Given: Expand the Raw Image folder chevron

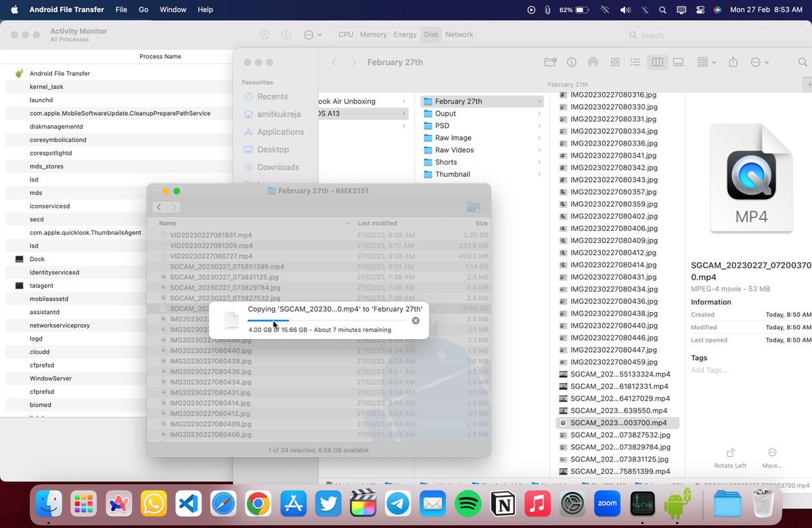Looking at the screenshot, I should [x=539, y=138].
